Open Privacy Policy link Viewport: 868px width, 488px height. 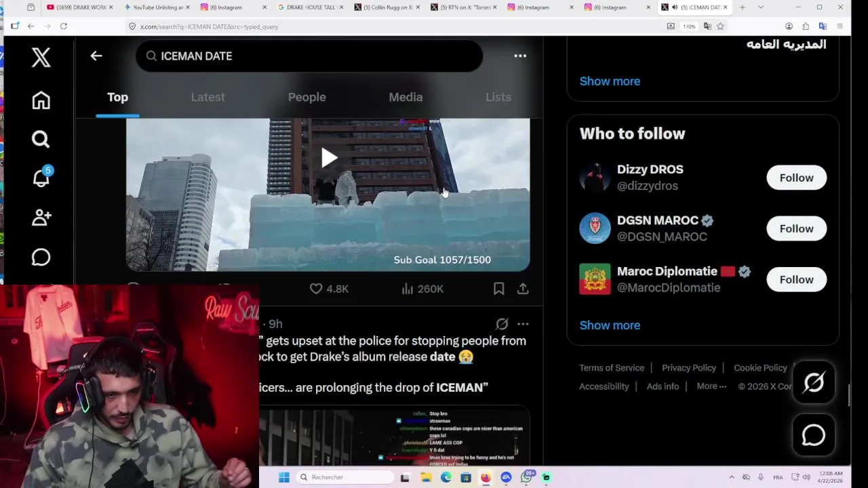(689, 368)
